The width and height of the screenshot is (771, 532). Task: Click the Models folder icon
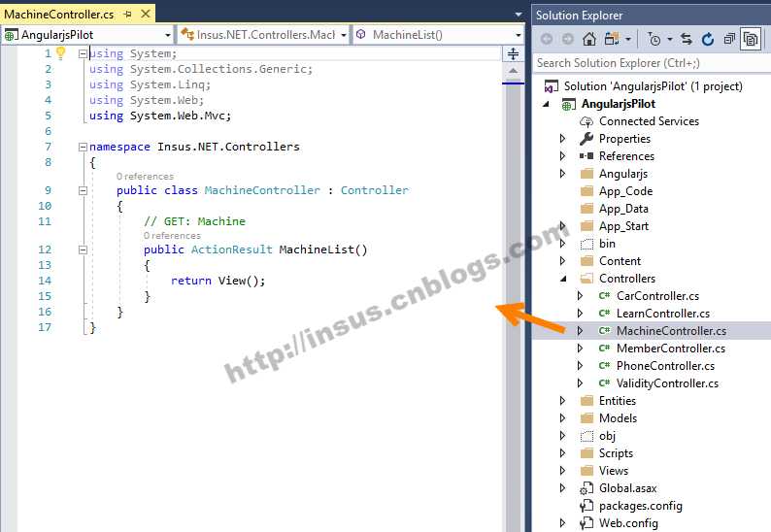point(587,418)
